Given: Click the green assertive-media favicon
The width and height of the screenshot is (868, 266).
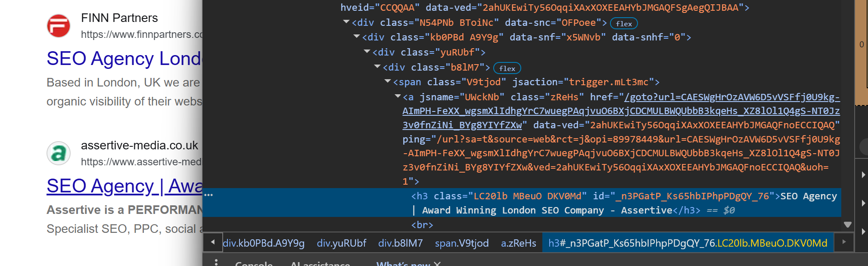Looking at the screenshot, I should [x=59, y=153].
